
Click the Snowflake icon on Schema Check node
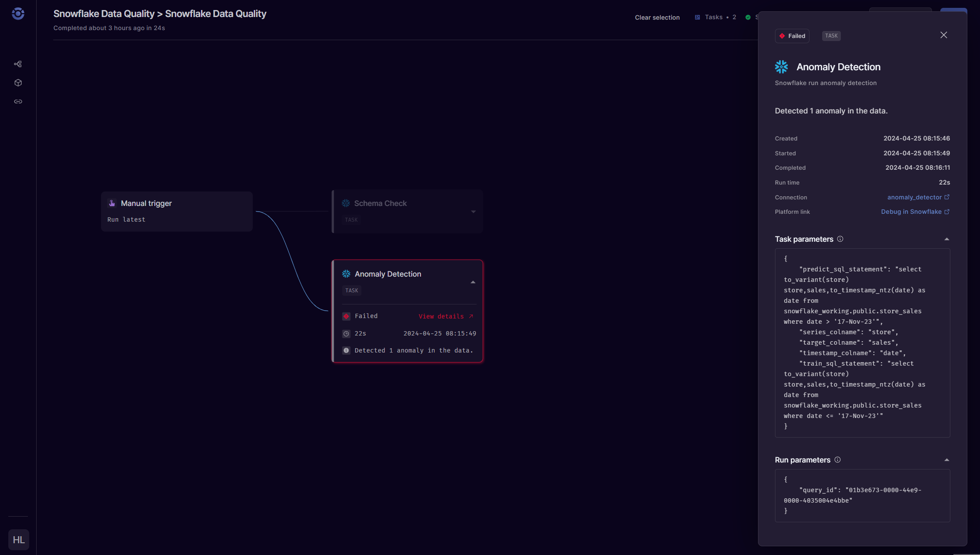point(346,203)
